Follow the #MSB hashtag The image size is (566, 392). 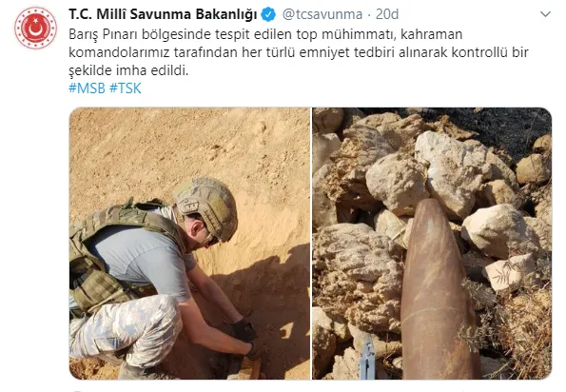point(87,88)
